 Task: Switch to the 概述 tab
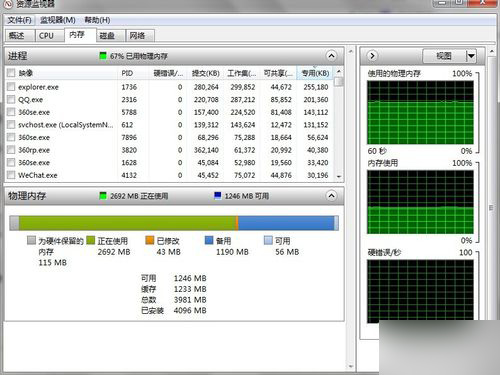click(x=20, y=35)
